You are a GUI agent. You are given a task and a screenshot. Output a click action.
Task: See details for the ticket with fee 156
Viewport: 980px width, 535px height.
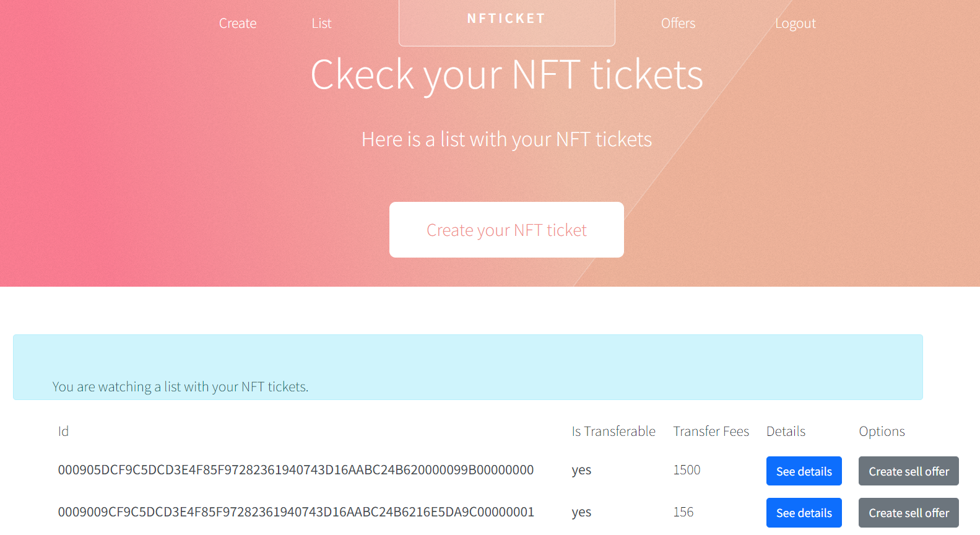[804, 513]
